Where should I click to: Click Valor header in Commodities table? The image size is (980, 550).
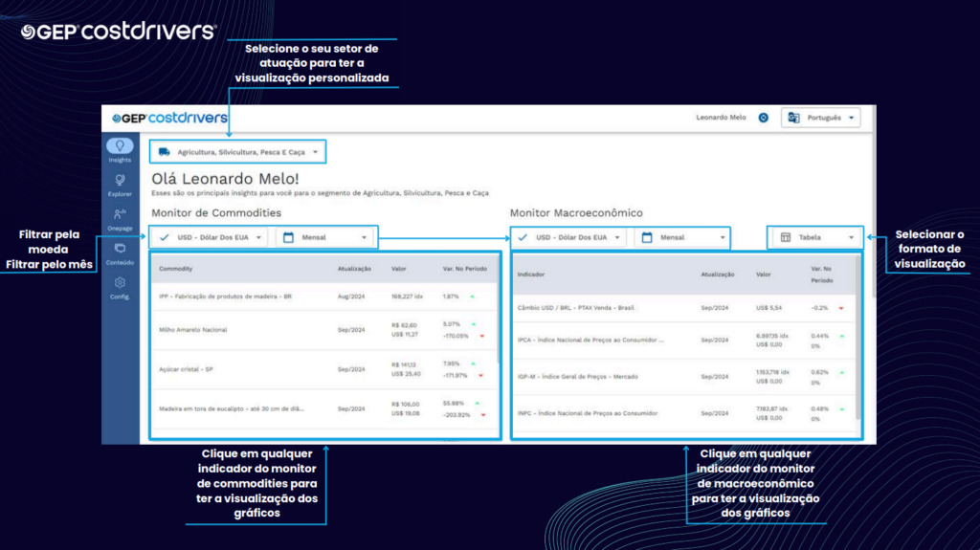click(399, 269)
